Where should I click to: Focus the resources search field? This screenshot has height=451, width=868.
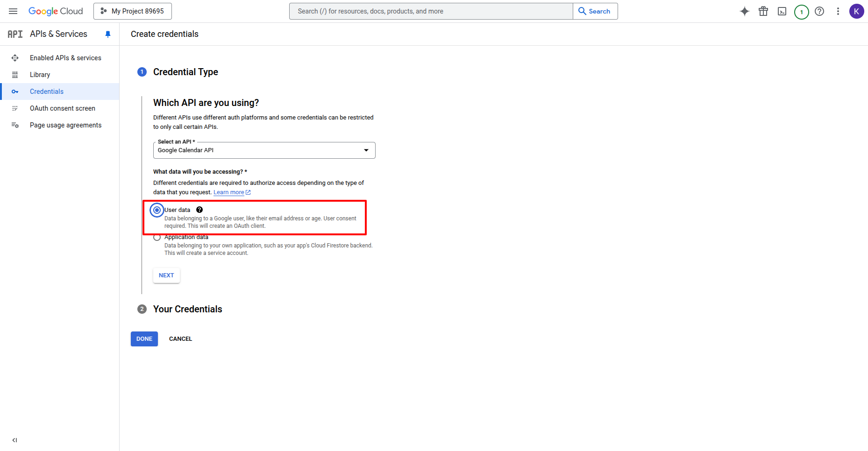(431, 11)
